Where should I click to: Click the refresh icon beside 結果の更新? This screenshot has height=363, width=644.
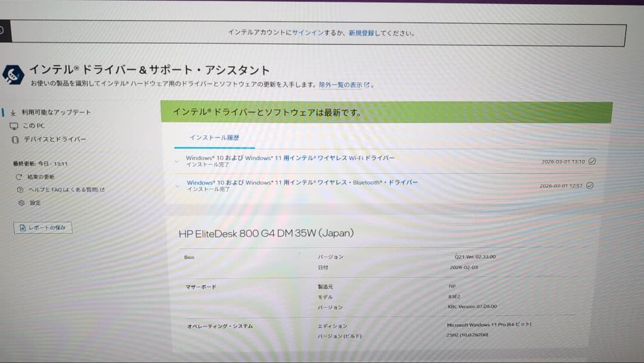(18, 177)
